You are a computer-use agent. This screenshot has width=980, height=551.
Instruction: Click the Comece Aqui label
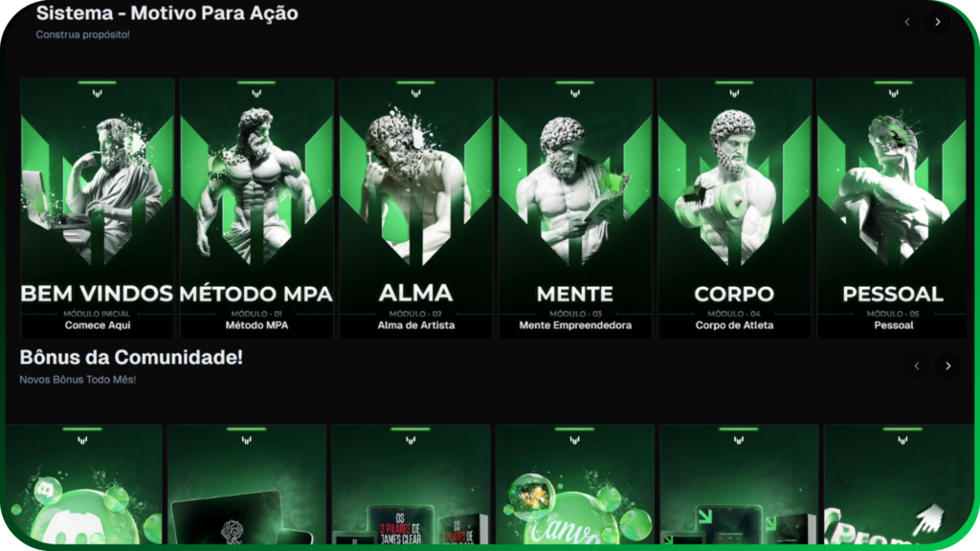[98, 325]
